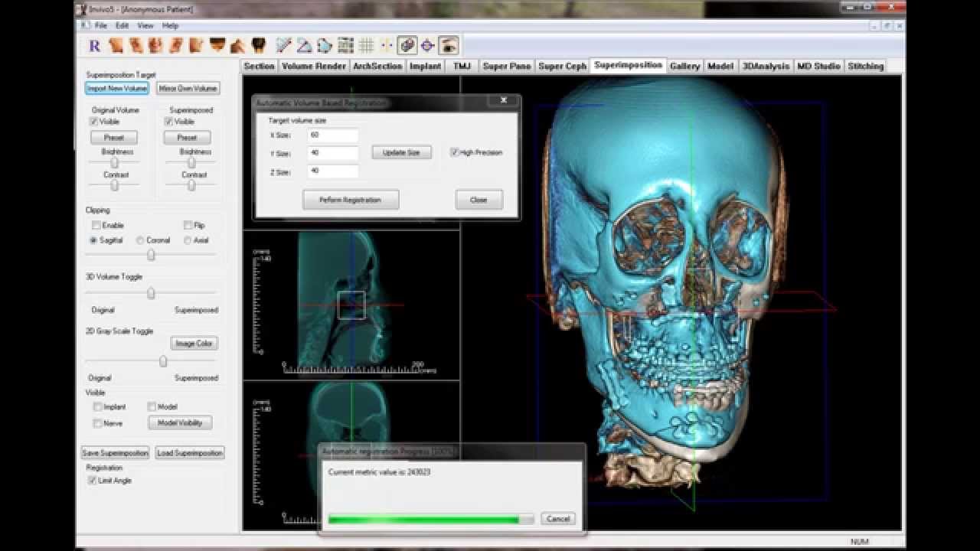Click the Import New Volume button
Screen dimensions: 980x551
(x=116, y=89)
